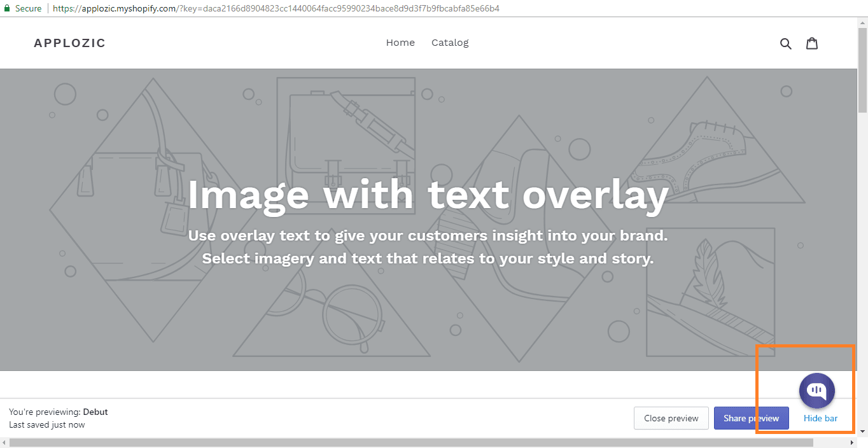The image size is (868, 448).
Task: Click the green secure padlock icon
Action: pyautogui.click(x=7, y=8)
